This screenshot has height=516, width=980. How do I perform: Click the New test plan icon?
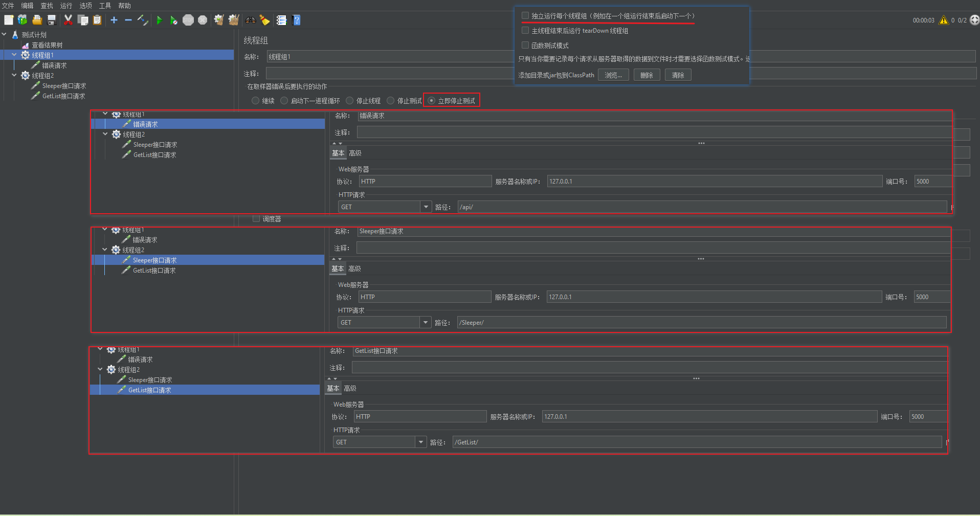[x=9, y=20]
